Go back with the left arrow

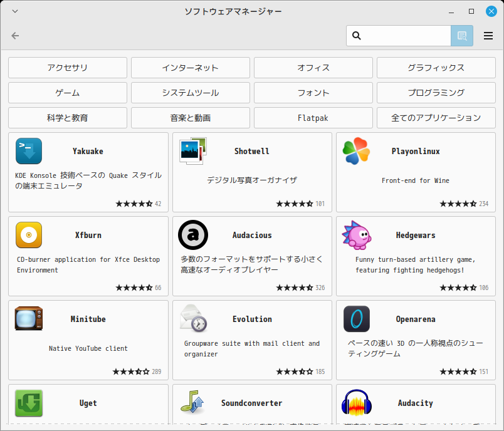coord(15,36)
